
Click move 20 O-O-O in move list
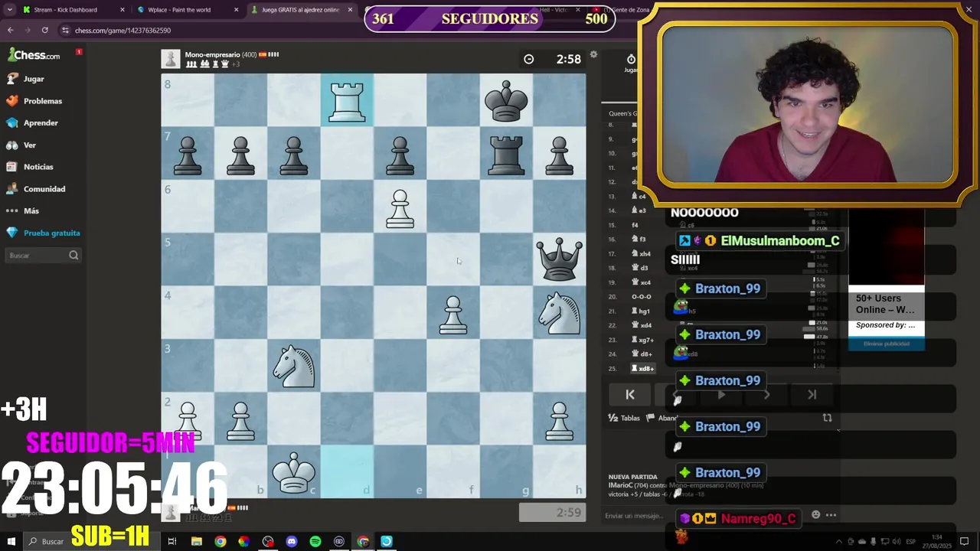pyautogui.click(x=641, y=296)
